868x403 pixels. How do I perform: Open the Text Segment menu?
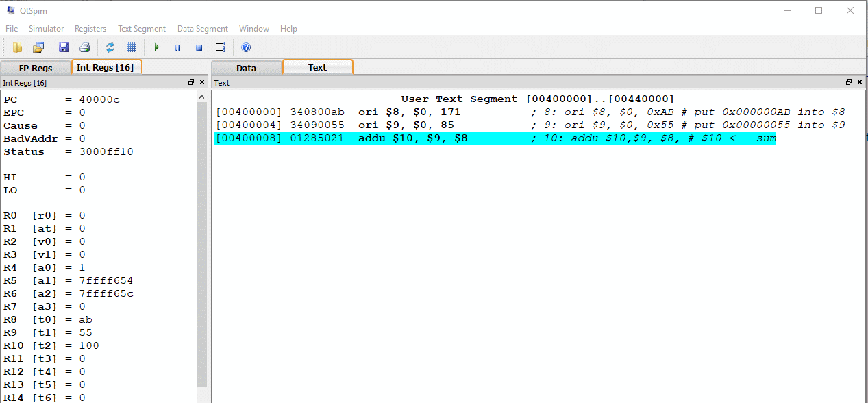142,29
